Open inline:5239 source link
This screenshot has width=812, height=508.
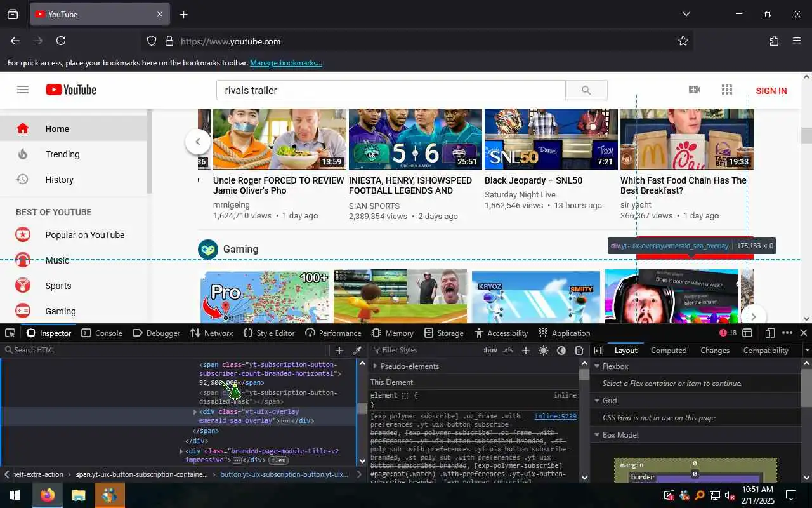point(555,417)
